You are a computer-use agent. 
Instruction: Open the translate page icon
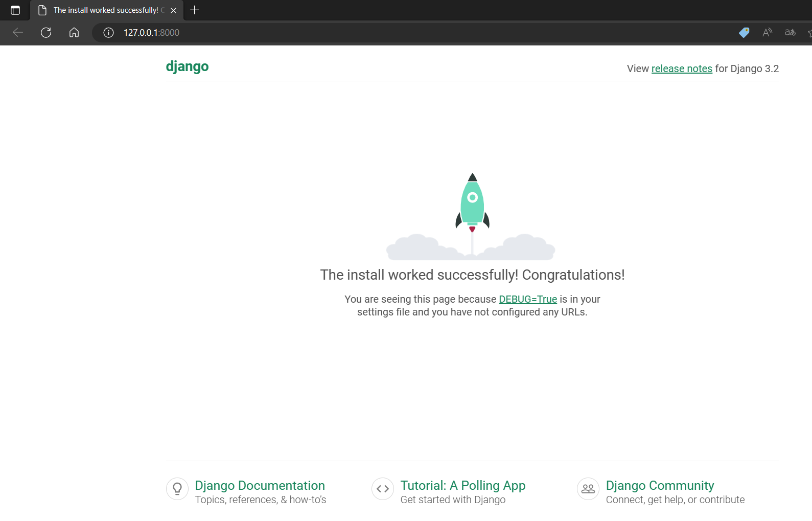tap(790, 33)
